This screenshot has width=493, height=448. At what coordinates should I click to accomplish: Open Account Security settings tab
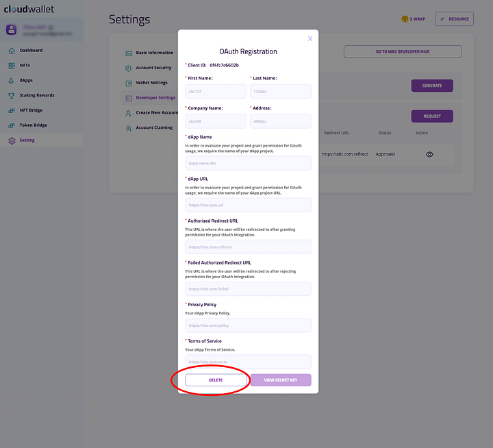[149, 68]
